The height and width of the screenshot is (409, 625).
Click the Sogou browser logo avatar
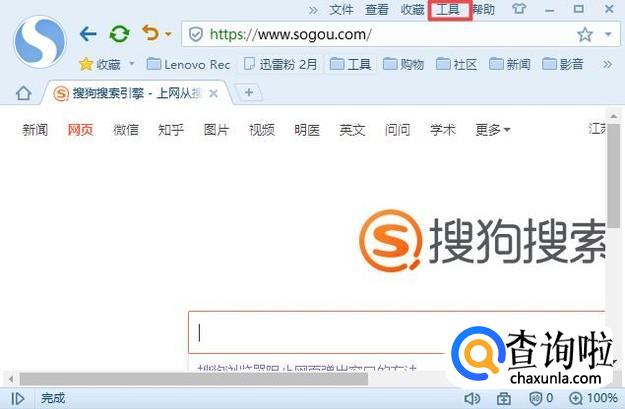pos(40,42)
